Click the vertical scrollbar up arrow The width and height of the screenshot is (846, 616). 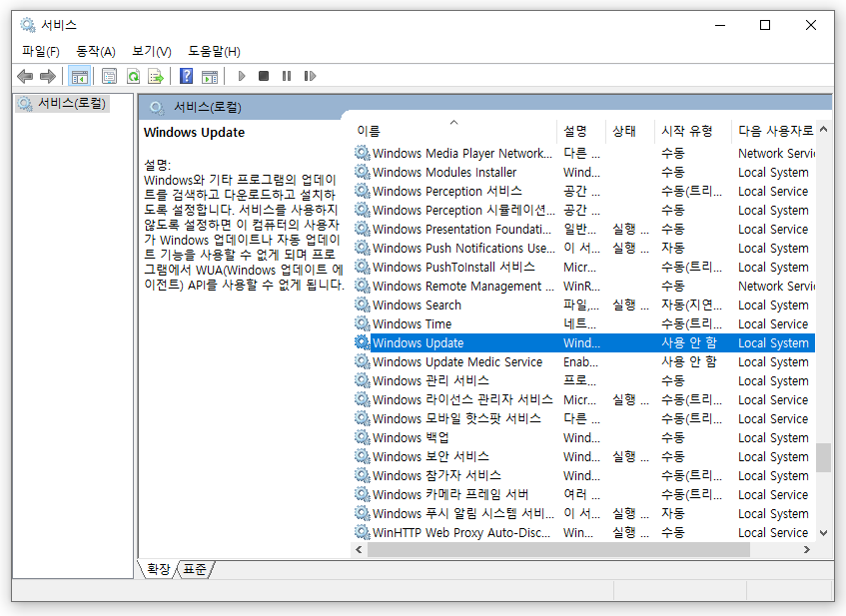(x=823, y=129)
